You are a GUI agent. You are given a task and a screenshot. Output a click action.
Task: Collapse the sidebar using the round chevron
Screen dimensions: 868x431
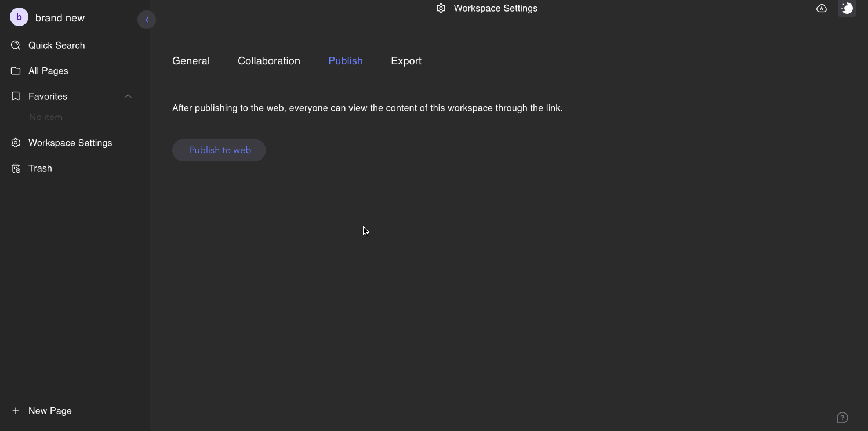tap(146, 19)
